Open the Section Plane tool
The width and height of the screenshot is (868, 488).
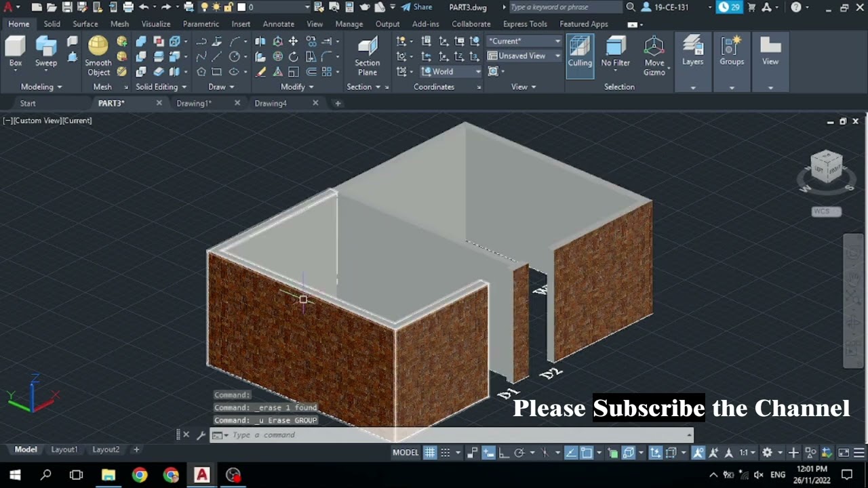pyautogui.click(x=368, y=56)
